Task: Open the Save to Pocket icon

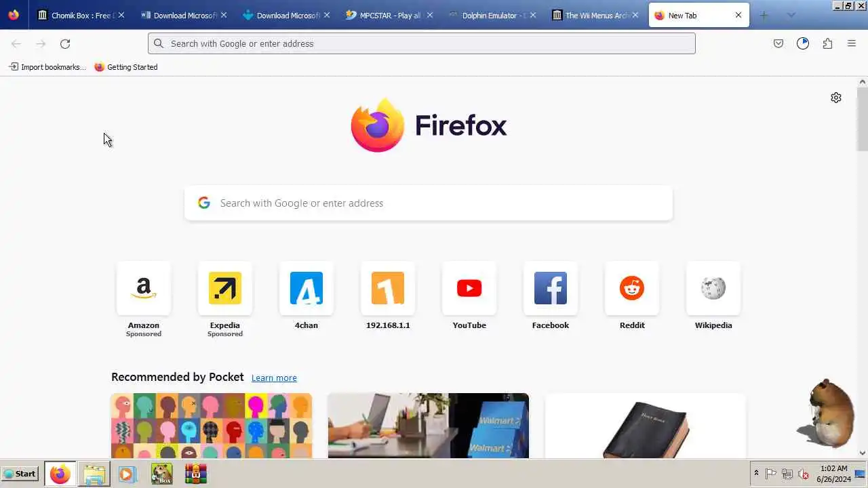Action: point(778,43)
